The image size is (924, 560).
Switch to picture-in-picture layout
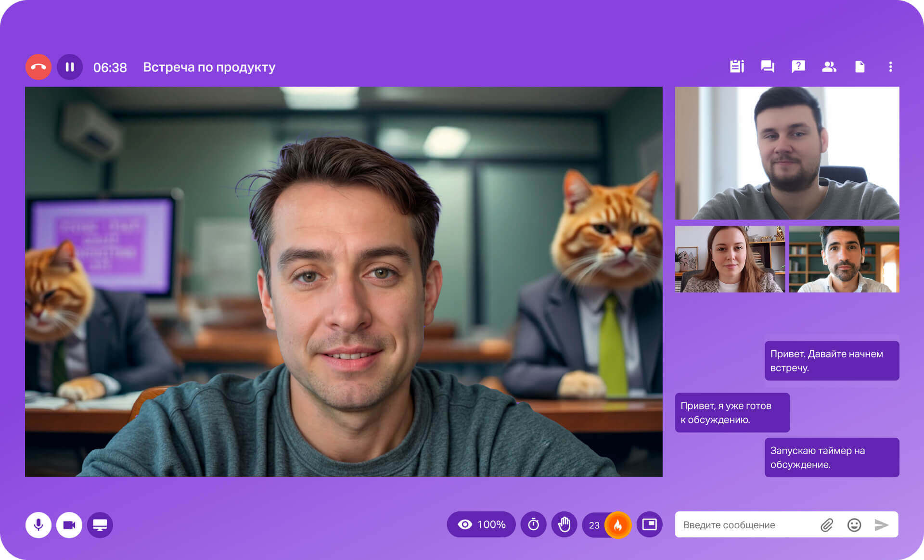click(x=649, y=524)
